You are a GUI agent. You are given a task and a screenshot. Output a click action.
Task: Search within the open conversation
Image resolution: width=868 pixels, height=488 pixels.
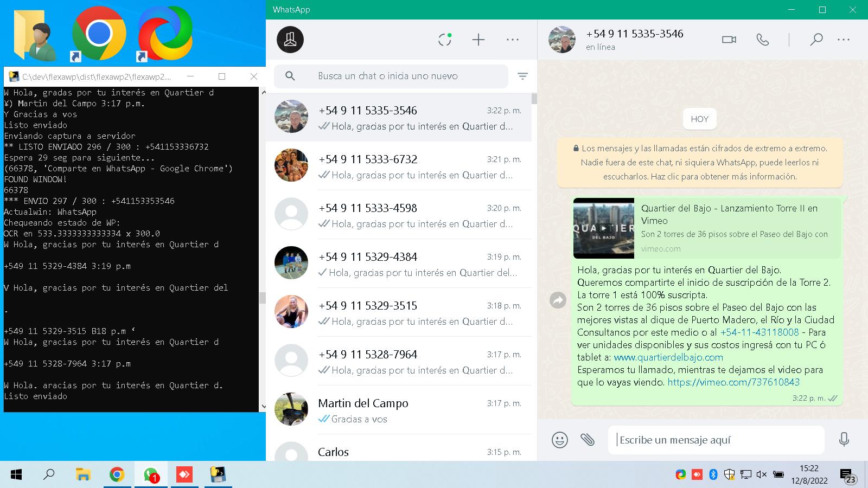pos(816,40)
